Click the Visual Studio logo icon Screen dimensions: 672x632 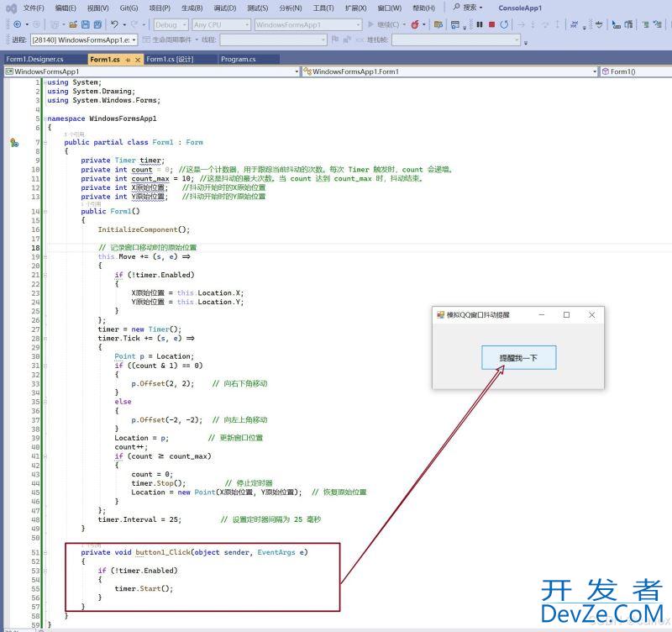[x=11, y=8]
